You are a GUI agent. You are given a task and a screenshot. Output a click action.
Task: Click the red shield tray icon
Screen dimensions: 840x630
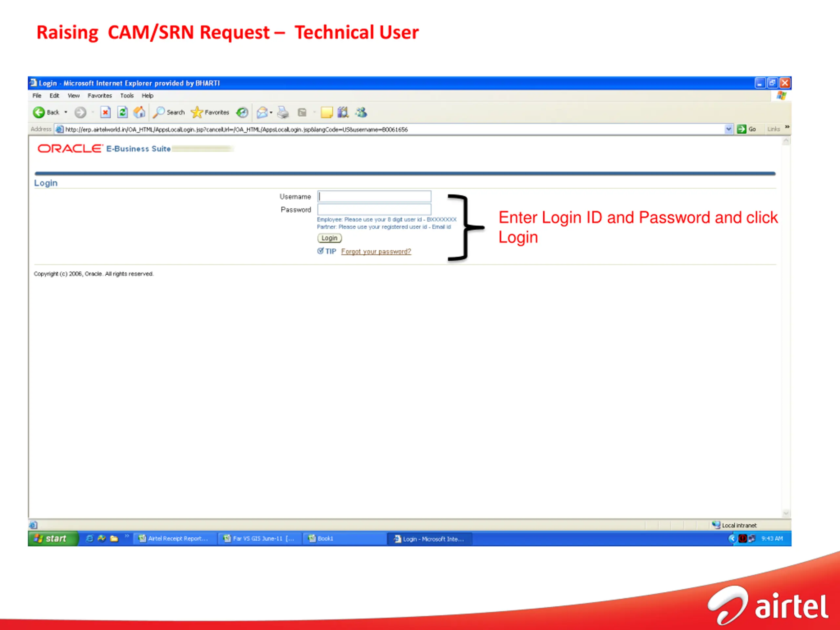coord(743,538)
